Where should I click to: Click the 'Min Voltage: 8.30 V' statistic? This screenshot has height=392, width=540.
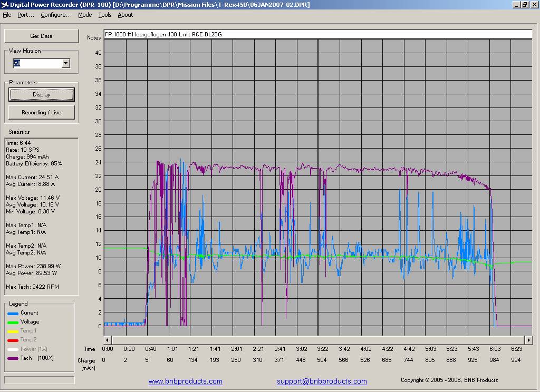[x=30, y=211]
